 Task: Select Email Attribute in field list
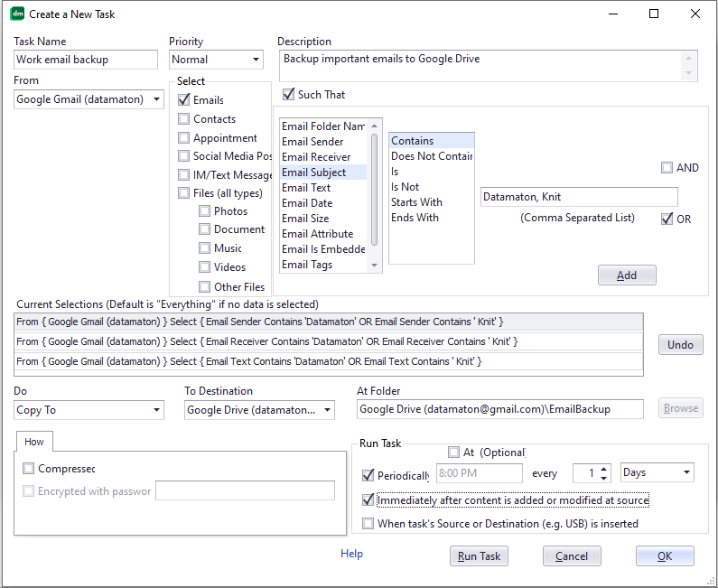click(x=323, y=234)
